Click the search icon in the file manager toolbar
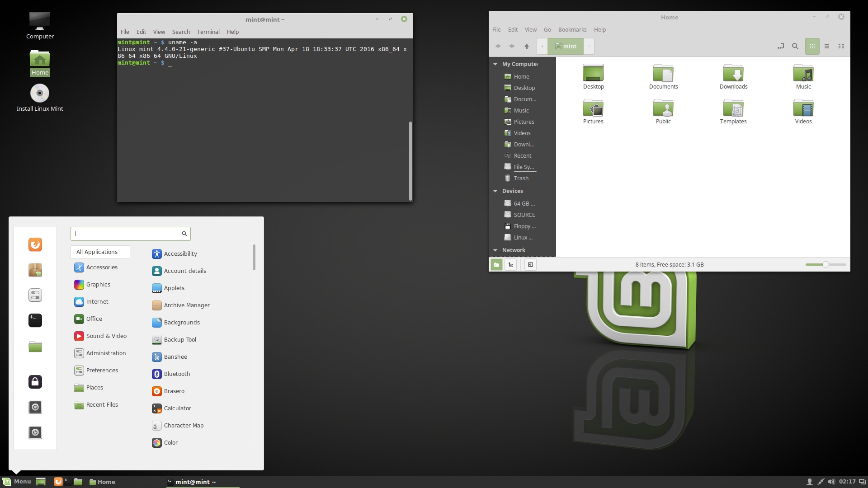Screen dimensions: 868x488 795,46
